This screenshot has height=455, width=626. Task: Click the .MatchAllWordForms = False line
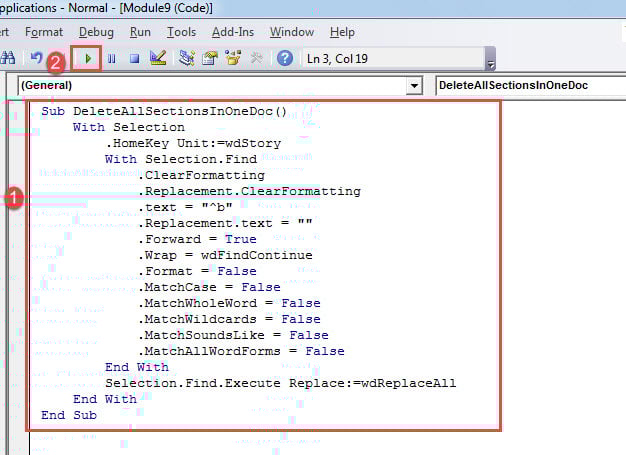pyautogui.click(x=241, y=351)
